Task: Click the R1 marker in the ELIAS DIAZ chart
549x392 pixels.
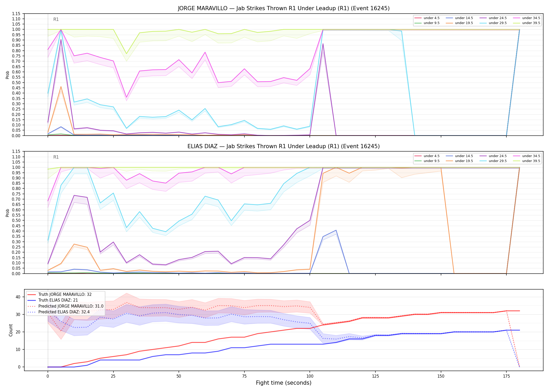Action: click(56, 157)
